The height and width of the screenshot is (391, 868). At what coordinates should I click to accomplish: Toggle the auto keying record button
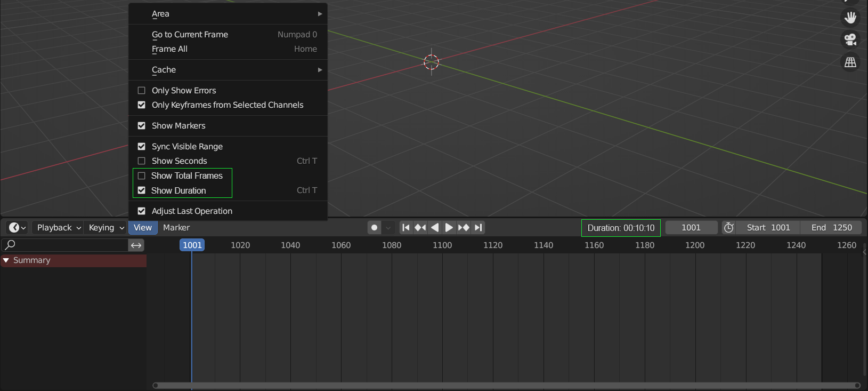tap(375, 228)
